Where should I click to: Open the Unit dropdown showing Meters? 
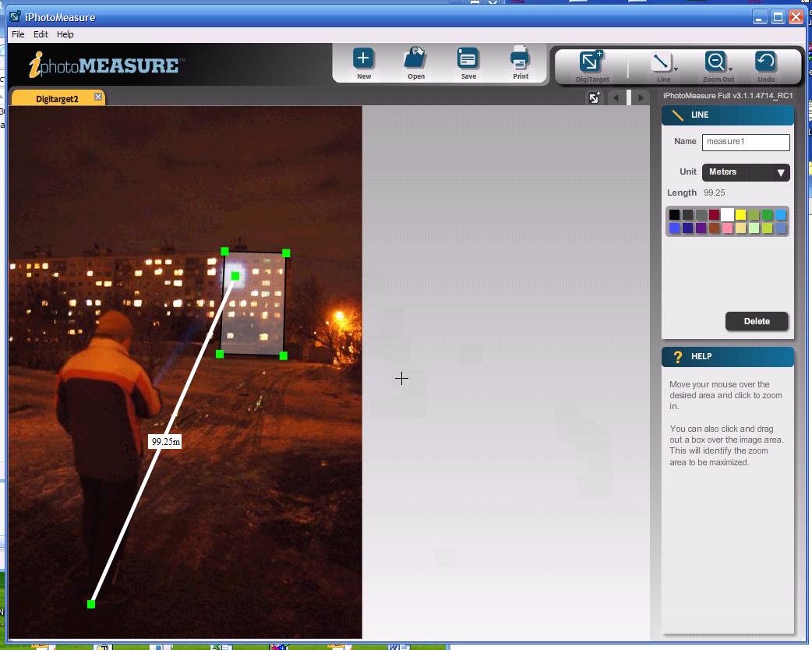746,172
